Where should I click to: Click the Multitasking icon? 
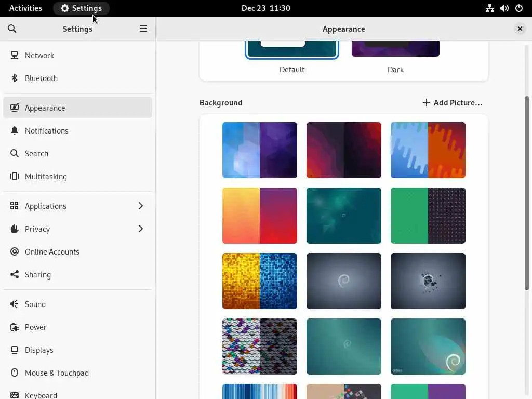click(x=14, y=176)
